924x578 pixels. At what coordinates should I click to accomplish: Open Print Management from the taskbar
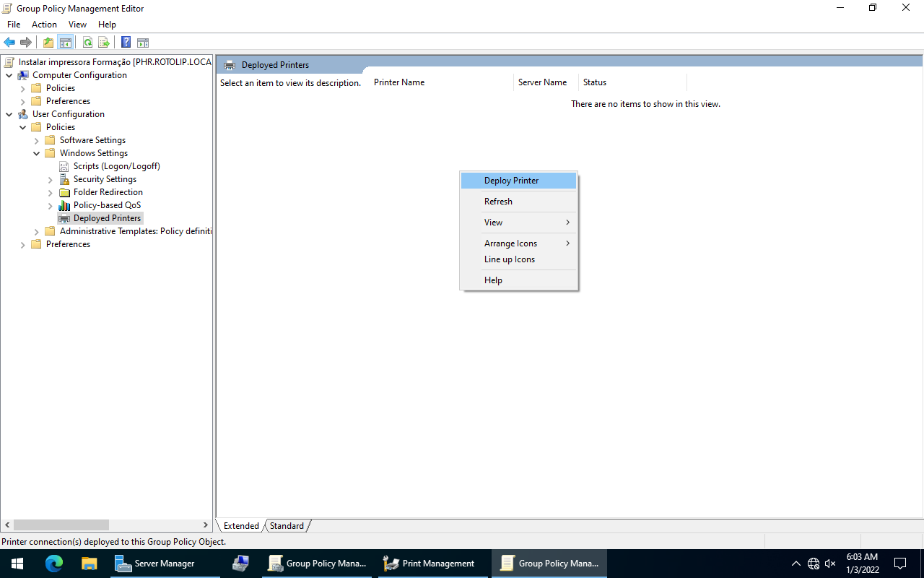[429, 564]
